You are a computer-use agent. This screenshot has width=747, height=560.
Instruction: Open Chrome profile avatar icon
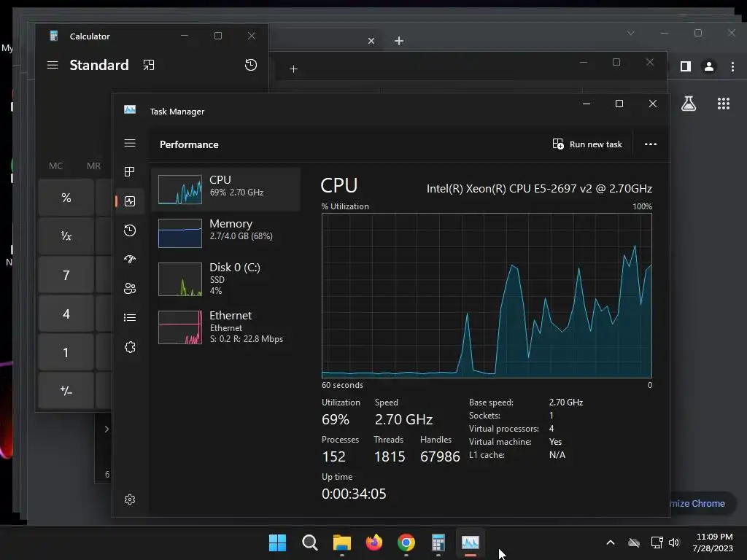pyautogui.click(x=709, y=66)
